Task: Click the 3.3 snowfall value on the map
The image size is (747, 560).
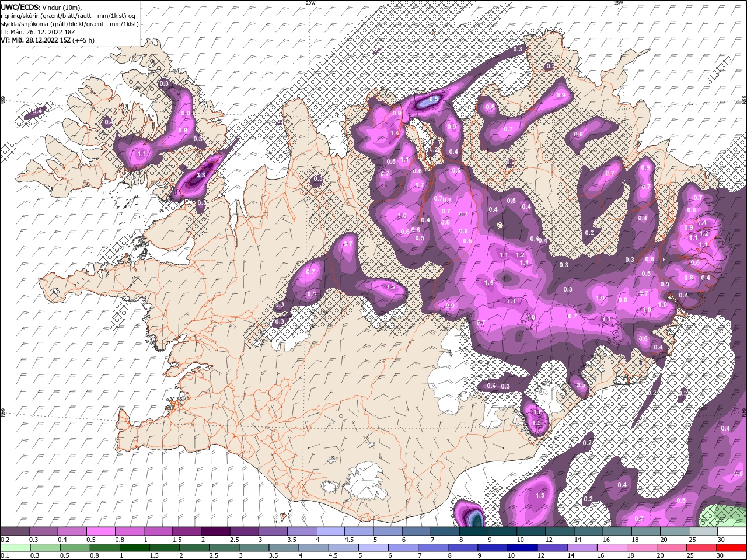Action: point(201,174)
